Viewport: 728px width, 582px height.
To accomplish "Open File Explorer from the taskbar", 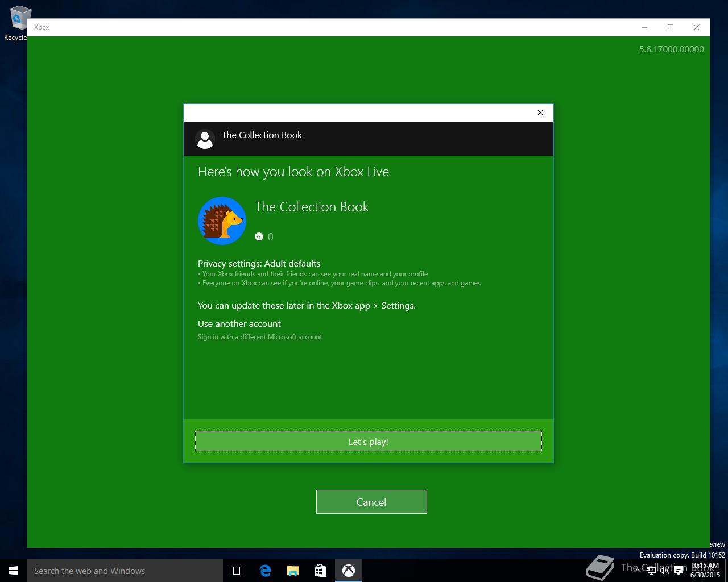I will 293,571.
